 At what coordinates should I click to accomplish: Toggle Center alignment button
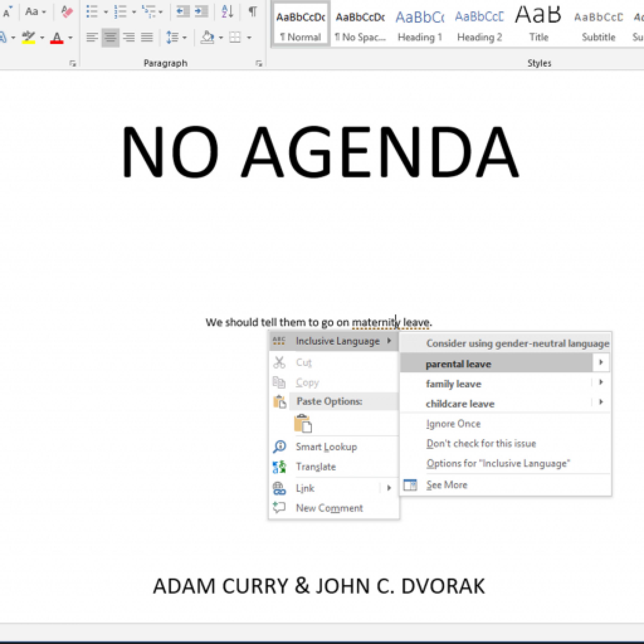[110, 37]
